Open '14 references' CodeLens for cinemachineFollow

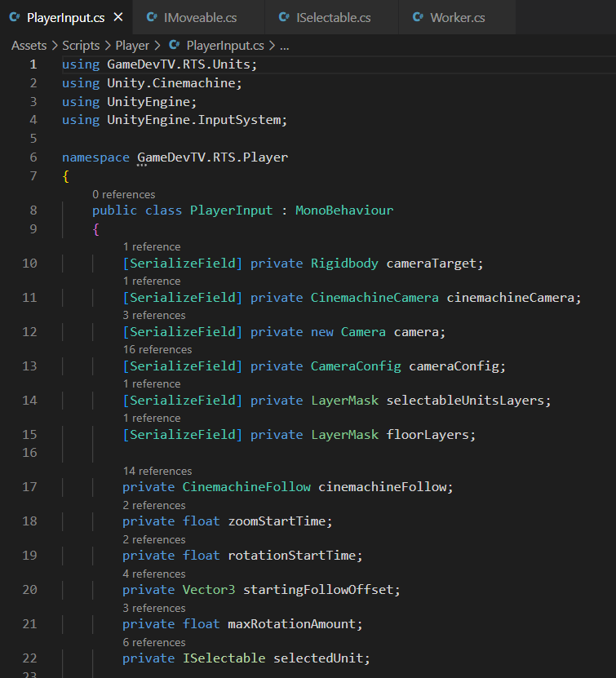[x=157, y=471]
